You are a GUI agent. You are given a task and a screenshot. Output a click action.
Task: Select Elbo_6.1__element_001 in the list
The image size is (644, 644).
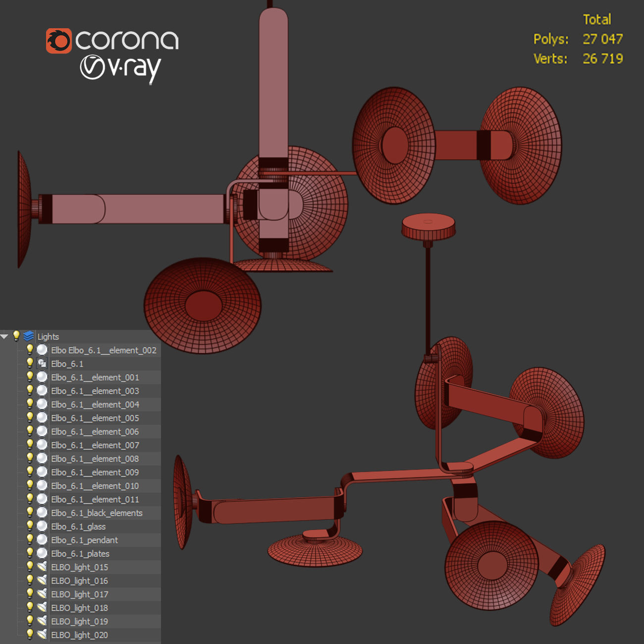95,377
